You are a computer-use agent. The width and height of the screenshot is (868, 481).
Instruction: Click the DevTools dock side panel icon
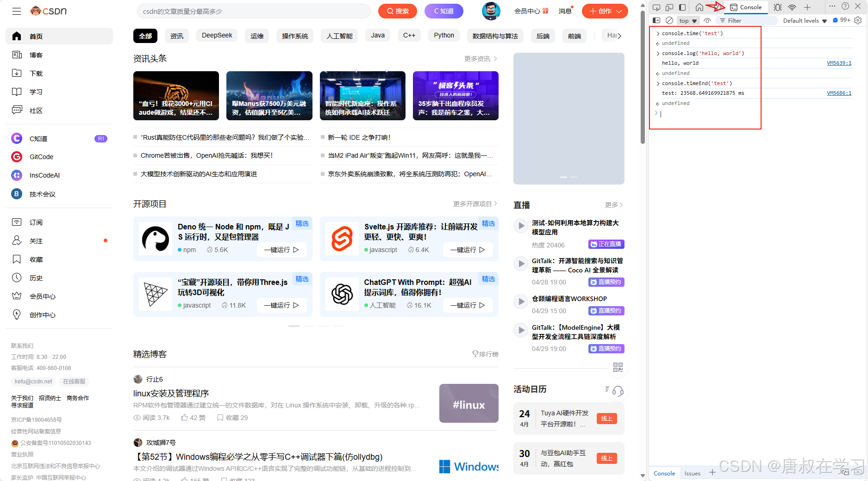(682, 7)
